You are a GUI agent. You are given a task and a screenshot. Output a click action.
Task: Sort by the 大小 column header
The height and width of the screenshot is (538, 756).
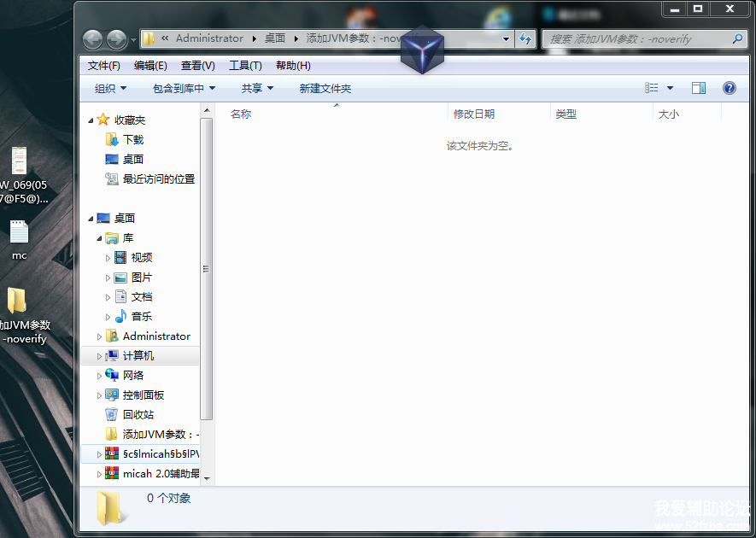click(668, 114)
